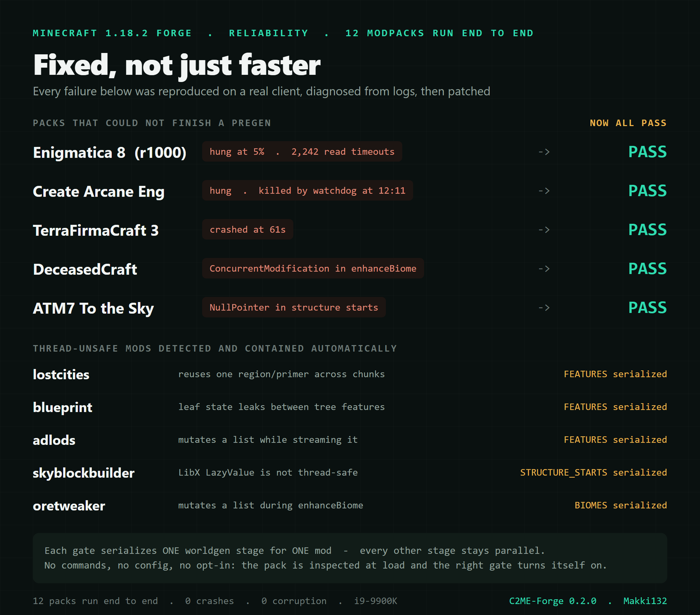The image size is (700, 615).
Task: Click PASS in the Enigmatica 8 row
Action: 647,152
